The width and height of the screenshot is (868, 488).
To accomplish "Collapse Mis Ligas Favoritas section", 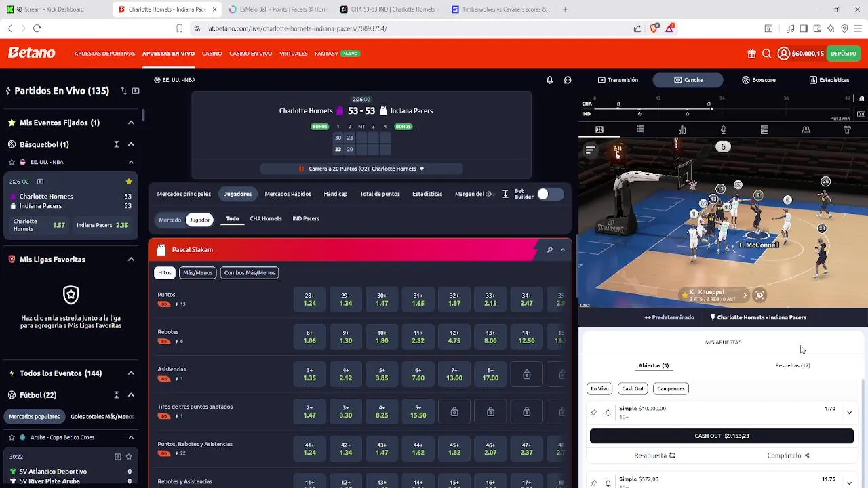I will coord(131,260).
